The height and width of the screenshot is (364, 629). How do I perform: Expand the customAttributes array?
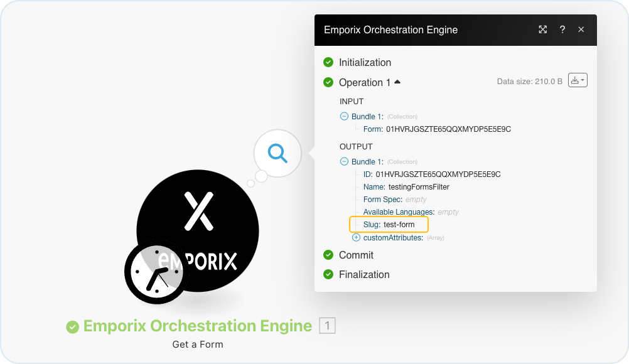pyautogui.click(x=356, y=237)
